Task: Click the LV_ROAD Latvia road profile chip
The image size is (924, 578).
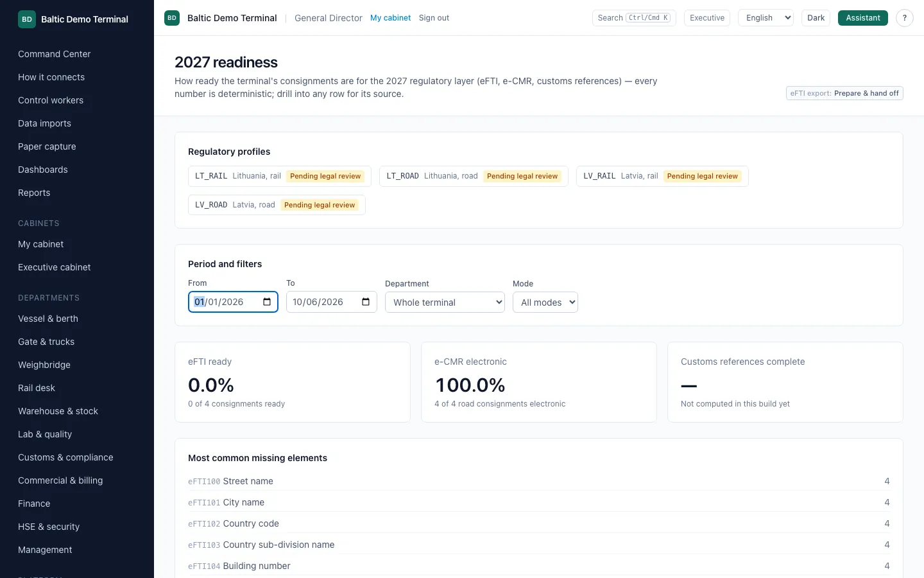Action: pos(277,205)
